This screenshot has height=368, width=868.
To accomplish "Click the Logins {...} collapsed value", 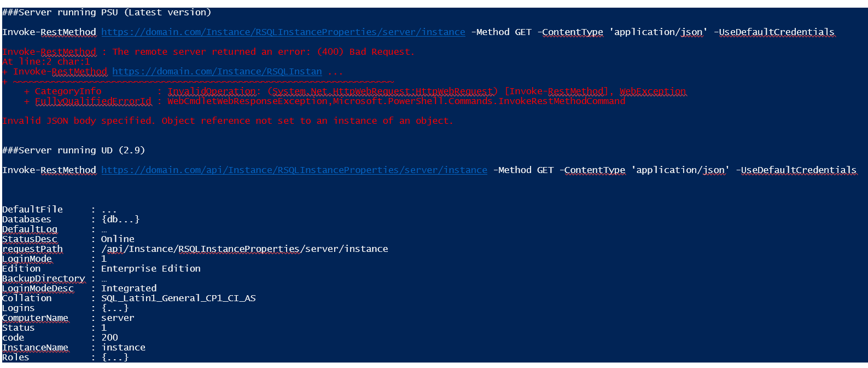I will pos(115,308).
